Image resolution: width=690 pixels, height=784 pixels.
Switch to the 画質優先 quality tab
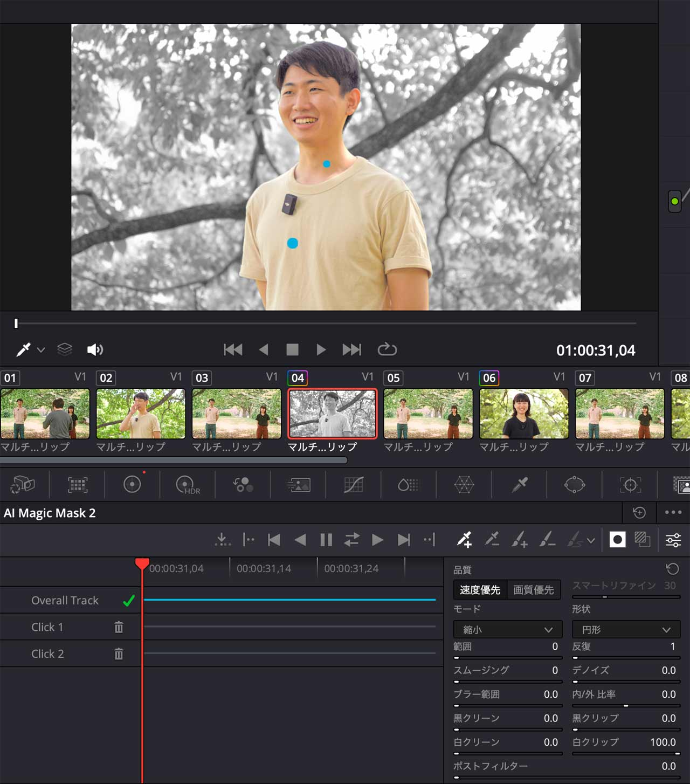tap(534, 589)
